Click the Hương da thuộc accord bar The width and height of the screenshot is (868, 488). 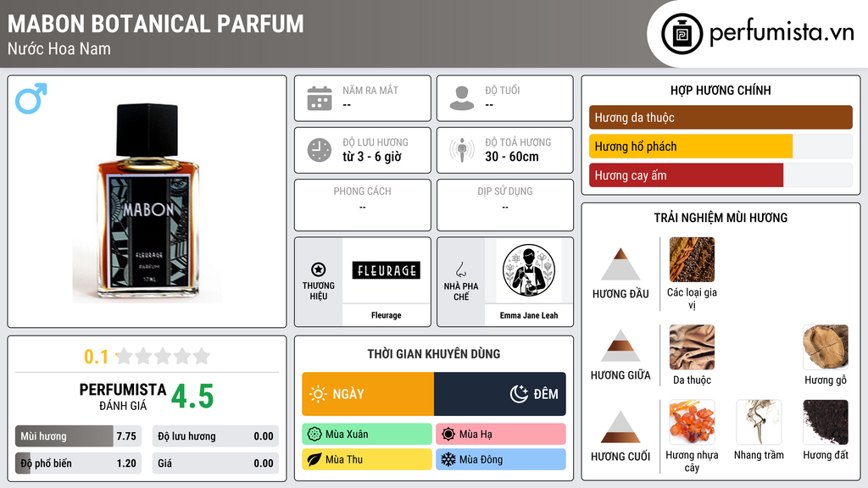click(x=721, y=117)
